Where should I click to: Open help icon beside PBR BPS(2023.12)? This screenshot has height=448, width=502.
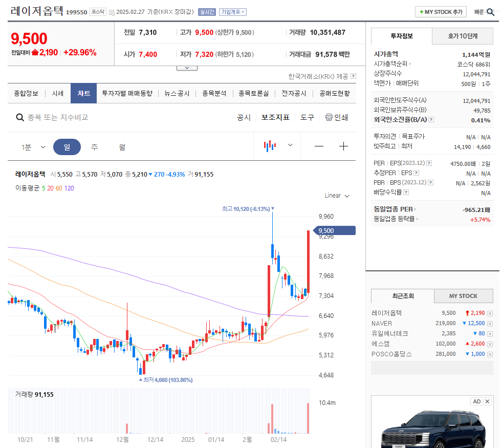coord(431,183)
